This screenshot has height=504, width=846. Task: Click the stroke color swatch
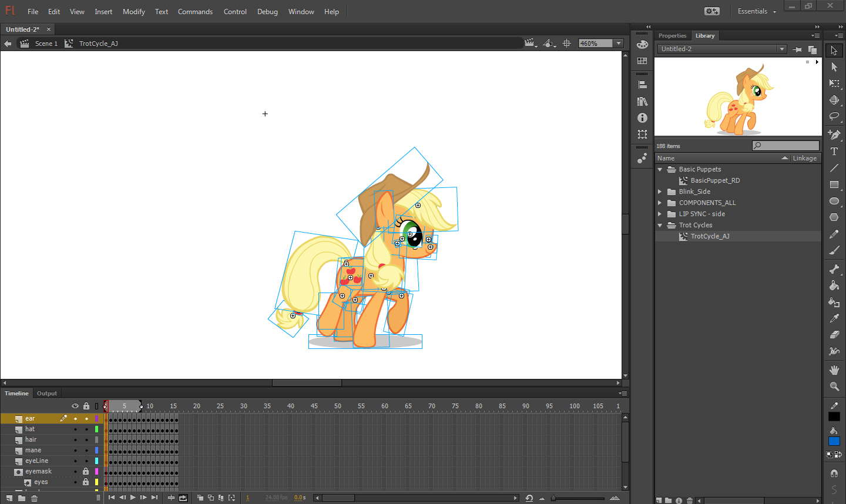834,416
